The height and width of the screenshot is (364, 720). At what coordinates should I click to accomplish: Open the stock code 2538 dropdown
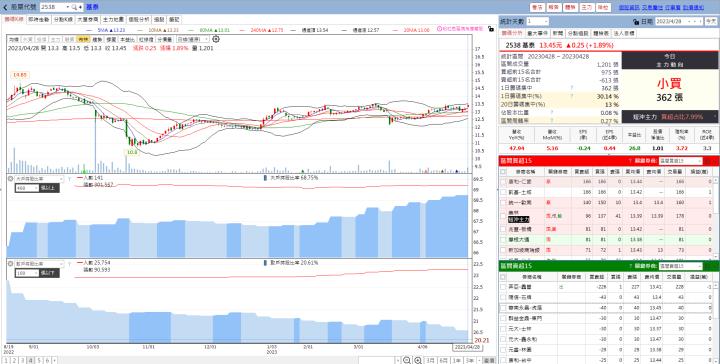[68, 7]
